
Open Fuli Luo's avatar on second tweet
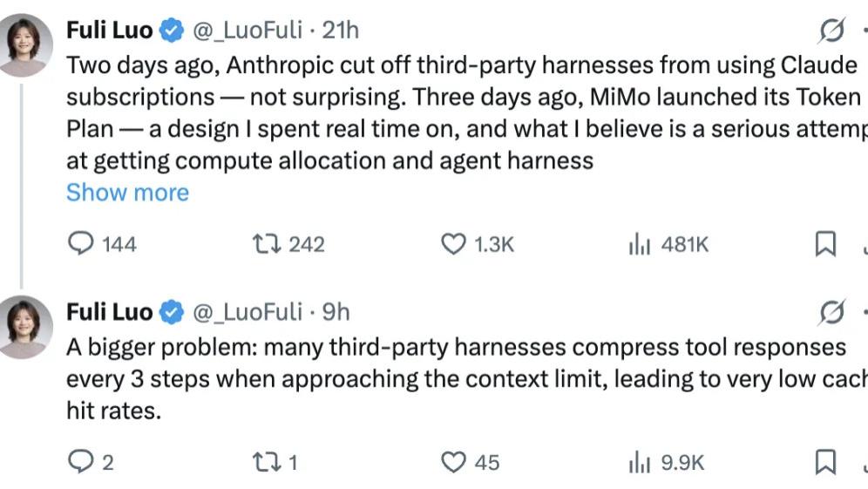[26, 326]
